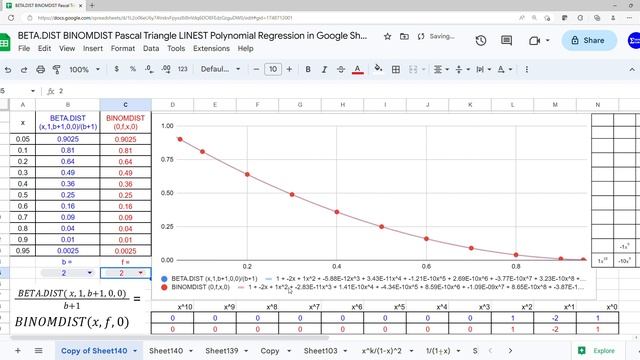Reload the browser page
The width and height of the screenshot is (640, 360).
[x=11, y=18]
